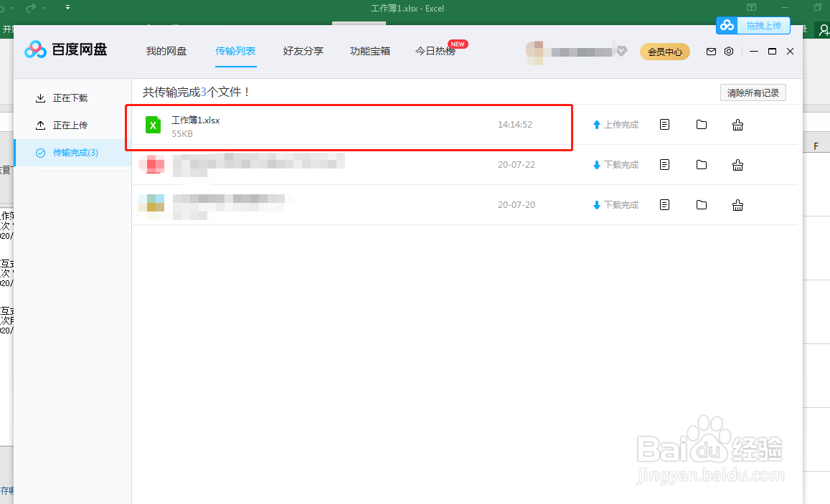Viewport: 830px width, 504px height.
Task: Open the 好友分享 tab
Action: (x=303, y=52)
